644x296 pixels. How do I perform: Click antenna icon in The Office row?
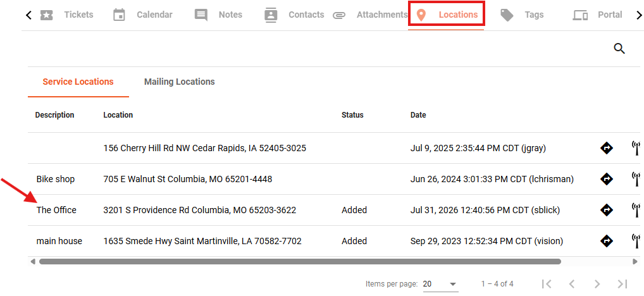point(636,210)
